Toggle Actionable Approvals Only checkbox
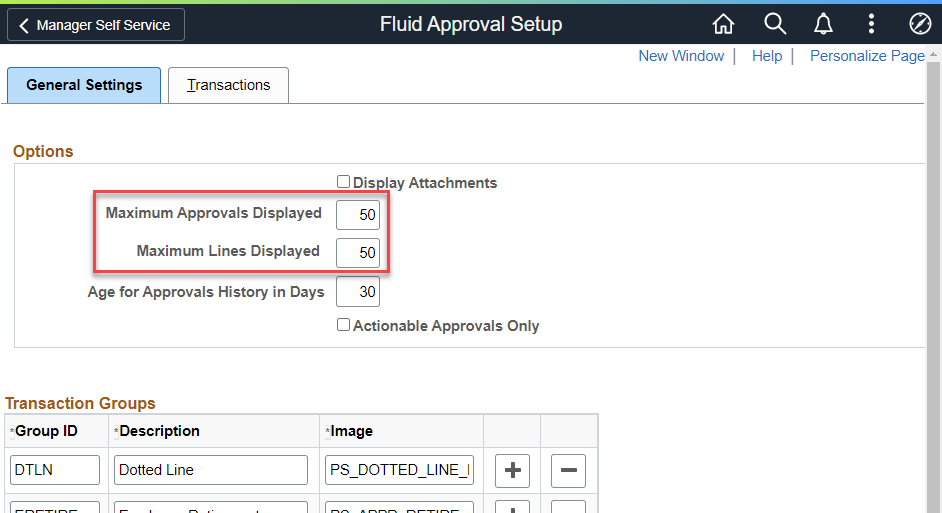Image resolution: width=942 pixels, height=513 pixels. (x=344, y=325)
